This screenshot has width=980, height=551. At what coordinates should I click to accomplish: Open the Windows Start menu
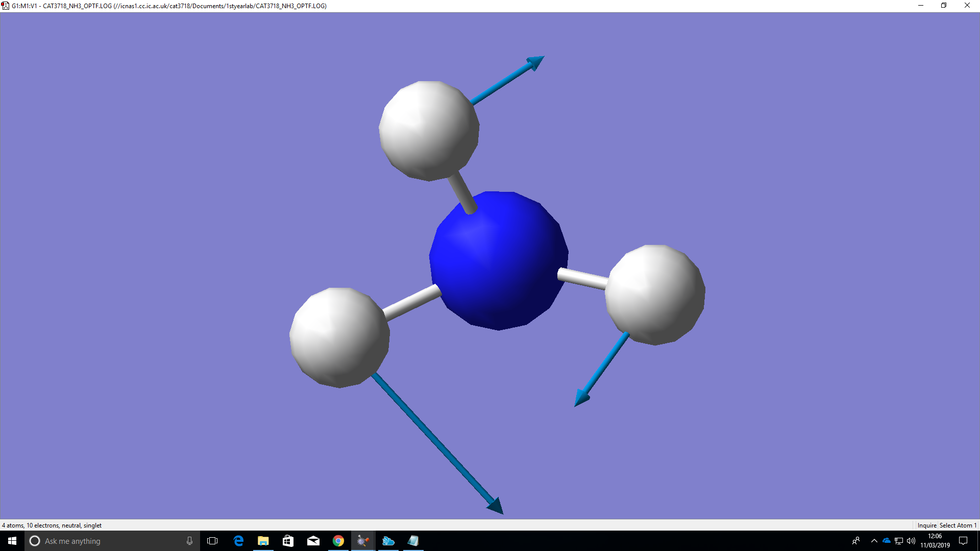pyautogui.click(x=12, y=541)
